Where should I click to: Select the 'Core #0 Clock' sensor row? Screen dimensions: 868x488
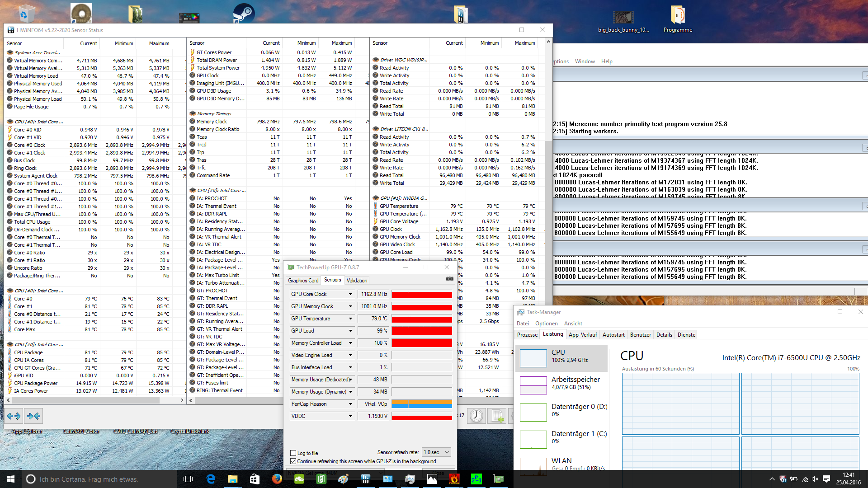click(95, 145)
